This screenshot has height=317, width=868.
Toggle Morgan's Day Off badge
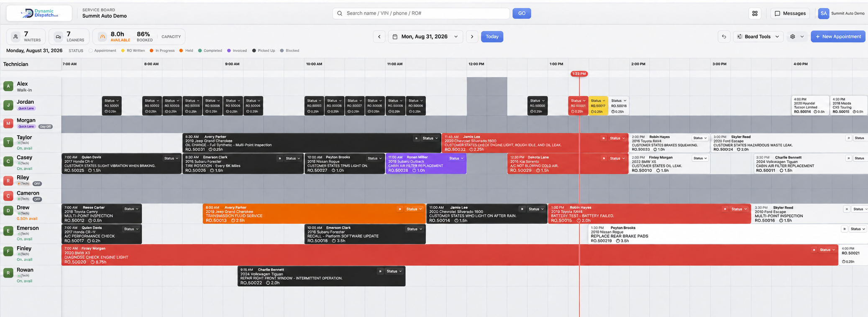(45, 126)
